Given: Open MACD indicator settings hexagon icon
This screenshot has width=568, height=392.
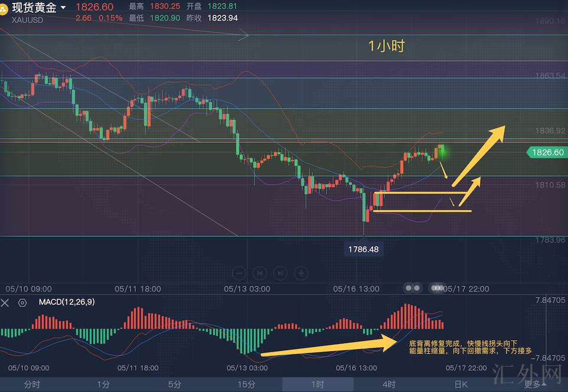Looking at the screenshot, I should coord(22,303).
